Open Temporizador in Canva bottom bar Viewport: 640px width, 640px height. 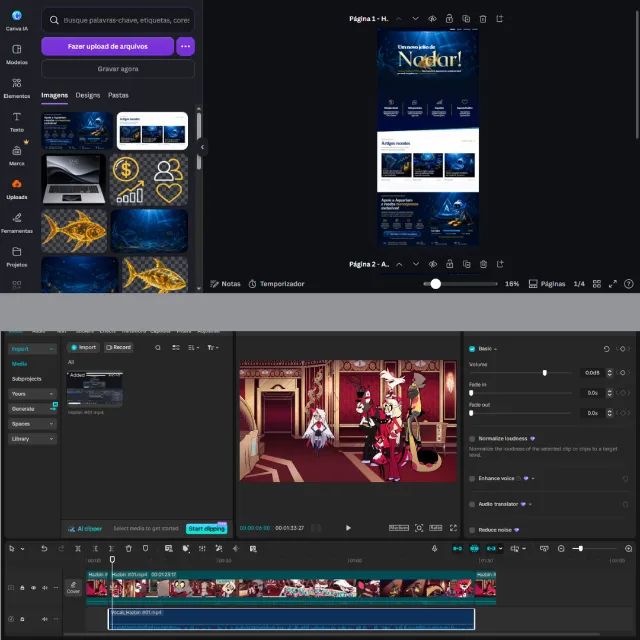tap(277, 284)
